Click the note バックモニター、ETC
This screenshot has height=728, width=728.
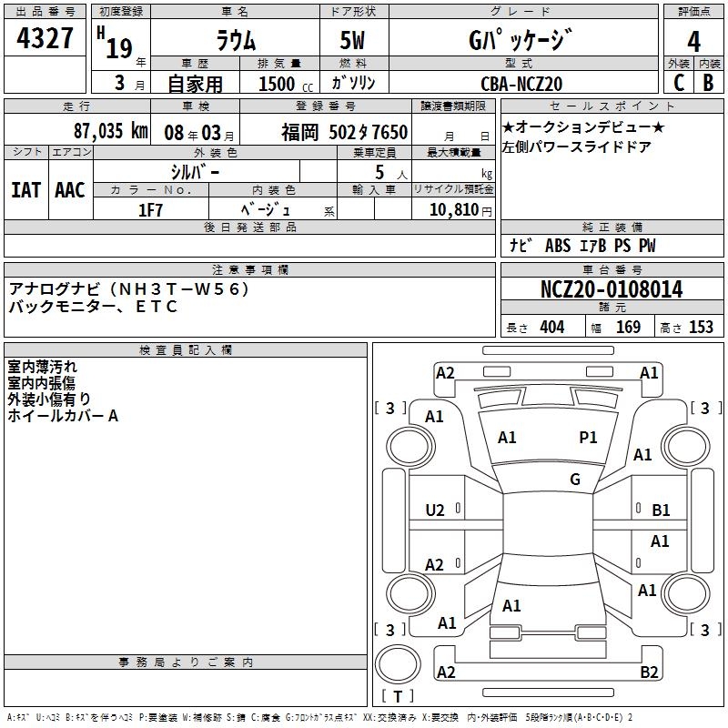point(93,307)
